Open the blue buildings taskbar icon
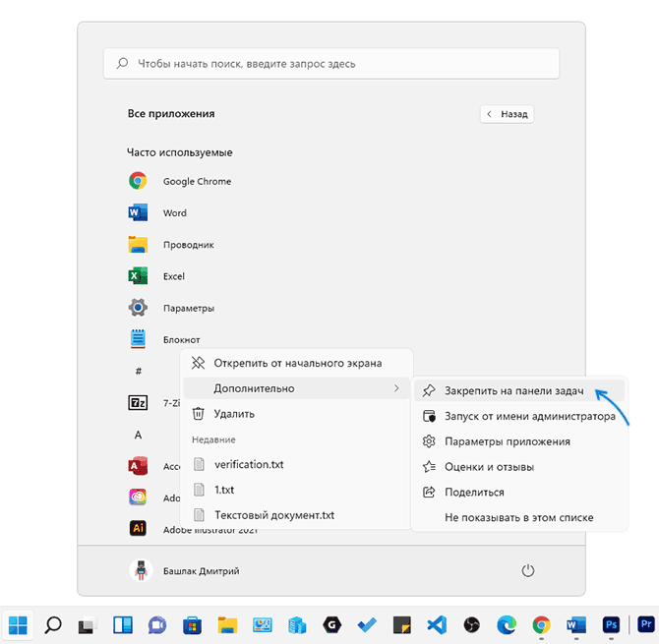Screen dimensions: 659x644 297,625
